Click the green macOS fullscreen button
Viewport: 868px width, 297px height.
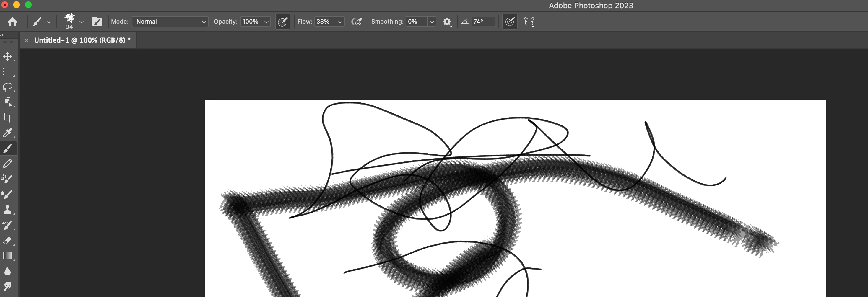(29, 5)
